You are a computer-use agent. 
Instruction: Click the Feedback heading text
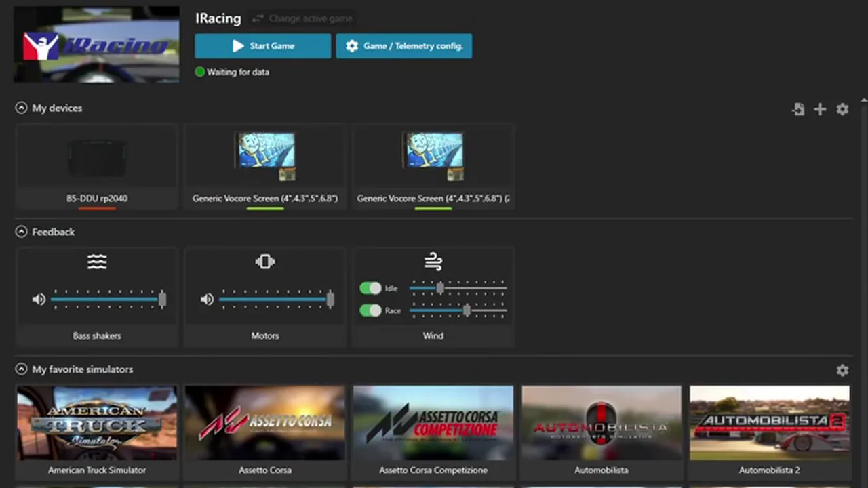(x=54, y=232)
